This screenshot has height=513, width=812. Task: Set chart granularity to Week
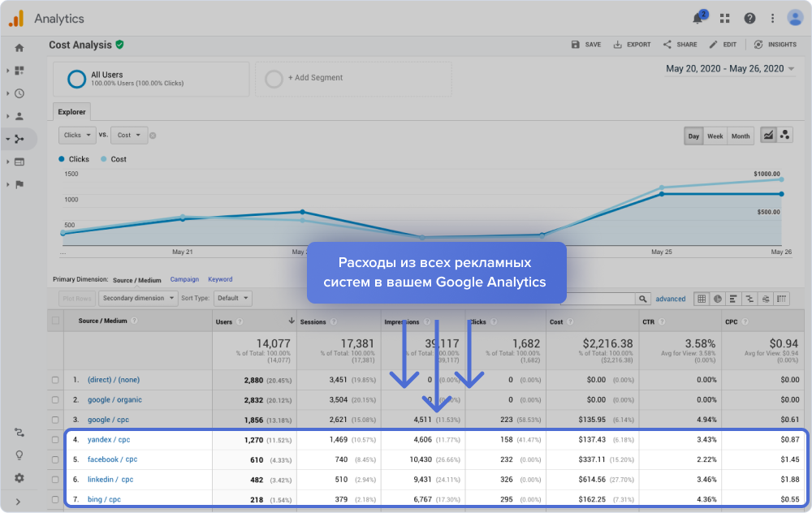tap(715, 136)
